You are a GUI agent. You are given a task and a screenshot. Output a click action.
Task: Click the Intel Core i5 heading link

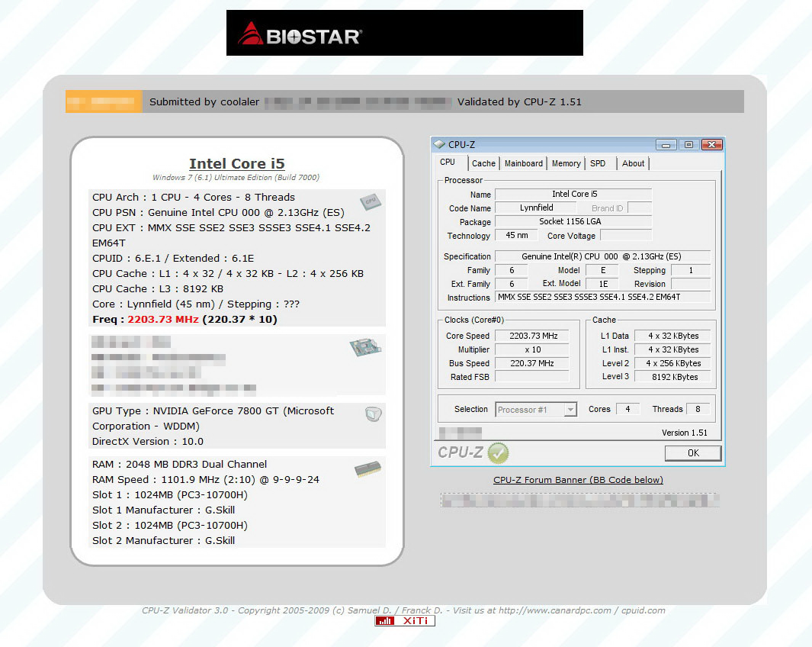click(236, 163)
